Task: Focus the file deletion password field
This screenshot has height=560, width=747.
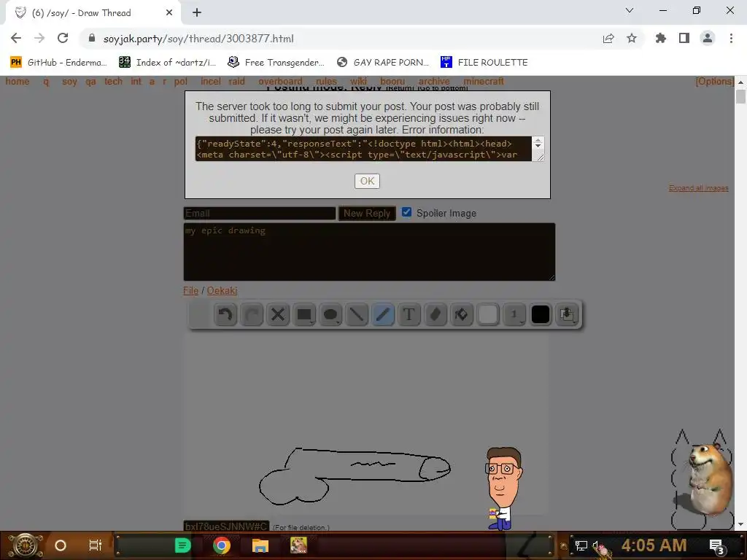Action: pos(226,526)
